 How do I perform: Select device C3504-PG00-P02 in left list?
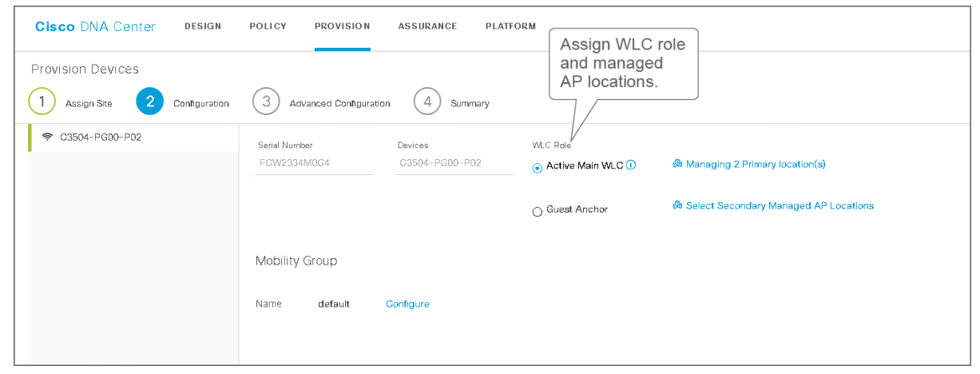point(101,137)
